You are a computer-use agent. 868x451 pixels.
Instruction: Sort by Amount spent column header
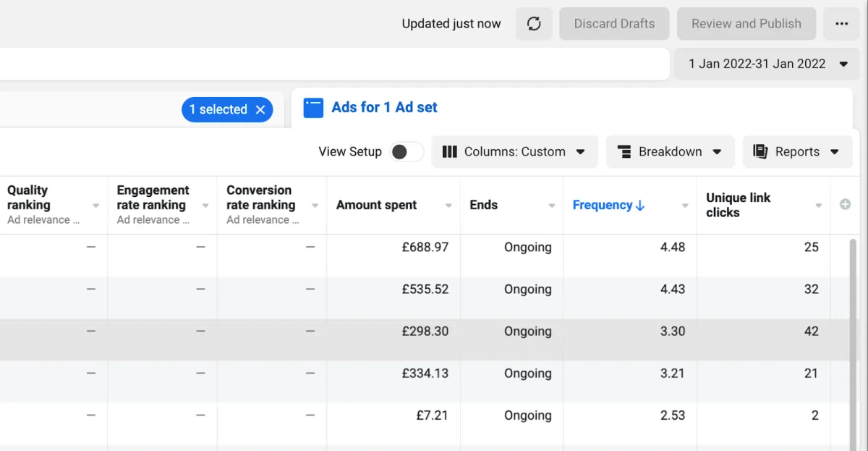(376, 205)
